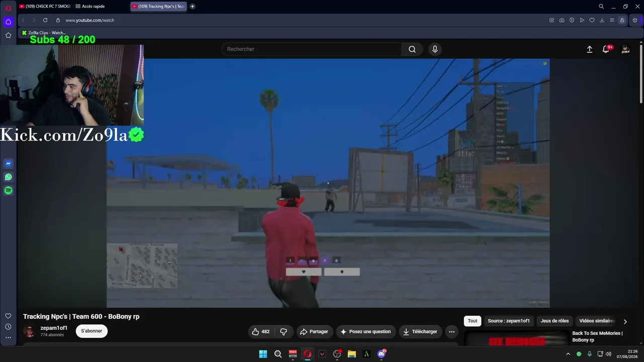Open the Zo9la Clips bookmark
Viewport: 644px width, 362px height.
[44, 33]
